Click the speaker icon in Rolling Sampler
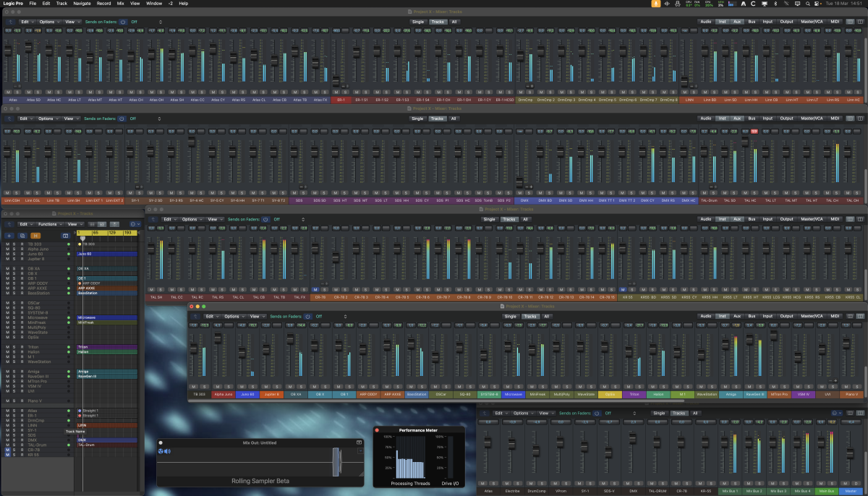The image size is (868, 496). [x=167, y=451]
